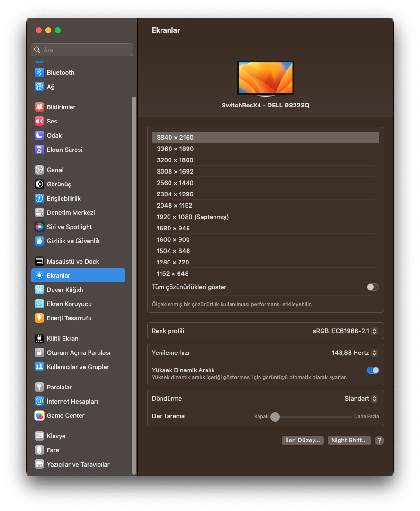The image size is (420, 511).
Task: Click the Ara search field
Action: pos(82,50)
